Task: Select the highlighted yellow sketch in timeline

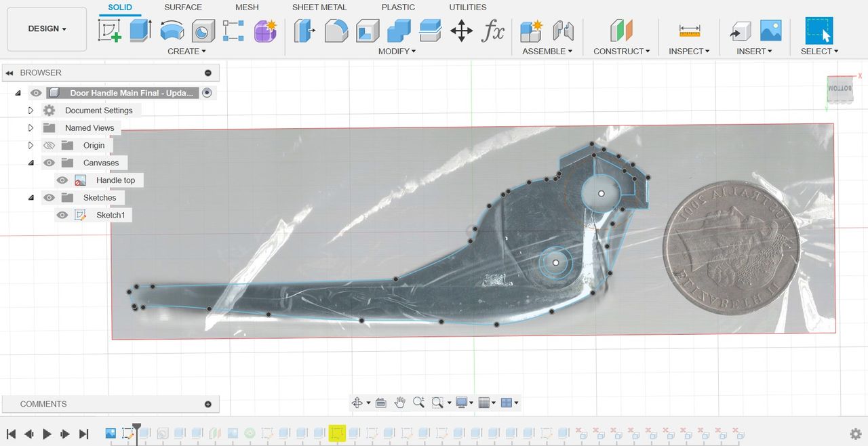Action: pyautogui.click(x=337, y=433)
